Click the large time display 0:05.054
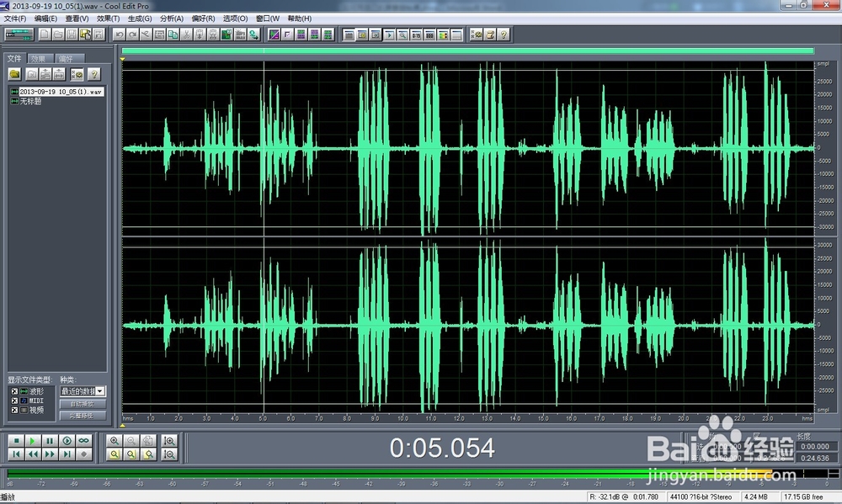This screenshot has width=842, height=504. [442, 448]
